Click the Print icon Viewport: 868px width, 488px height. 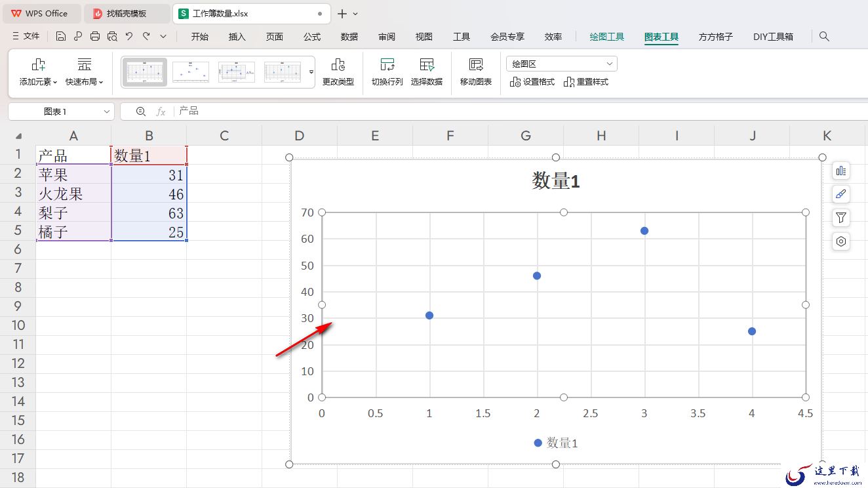(x=95, y=37)
